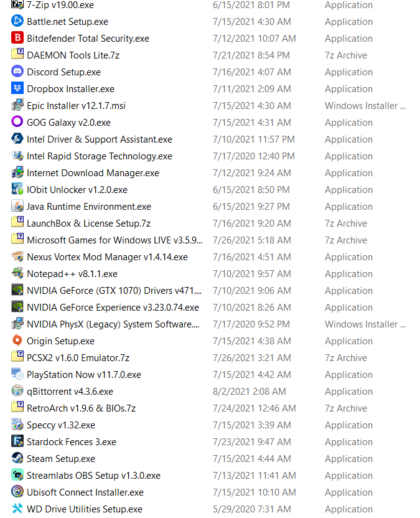Click the PlayStation Now icon

click(17, 374)
